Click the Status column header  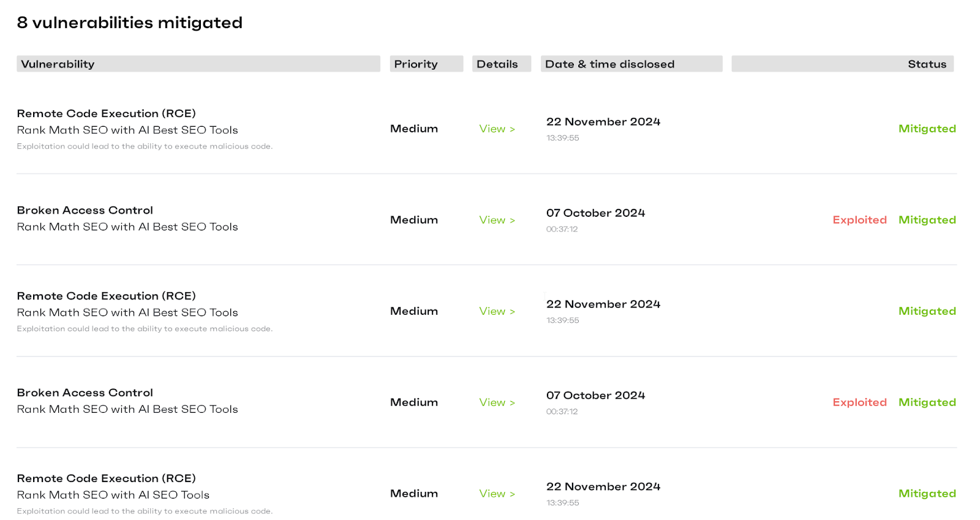[927, 64]
